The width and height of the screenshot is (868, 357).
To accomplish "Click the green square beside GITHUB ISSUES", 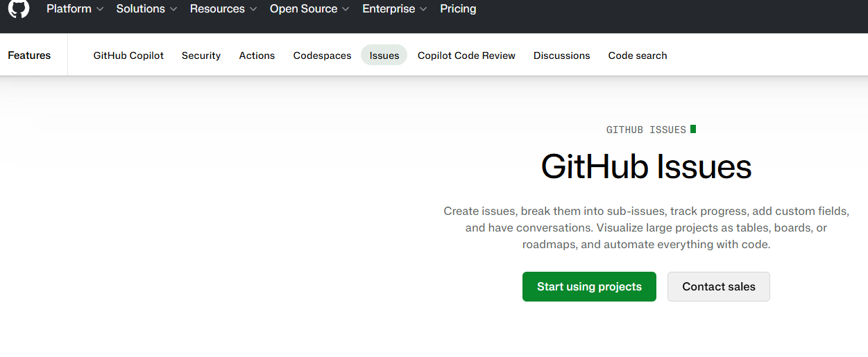I will [x=693, y=129].
